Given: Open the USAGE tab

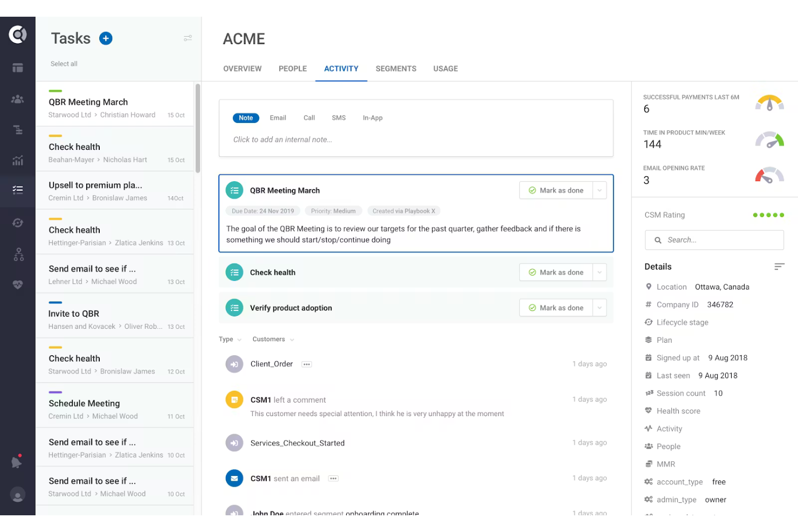Looking at the screenshot, I should point(445,68).
